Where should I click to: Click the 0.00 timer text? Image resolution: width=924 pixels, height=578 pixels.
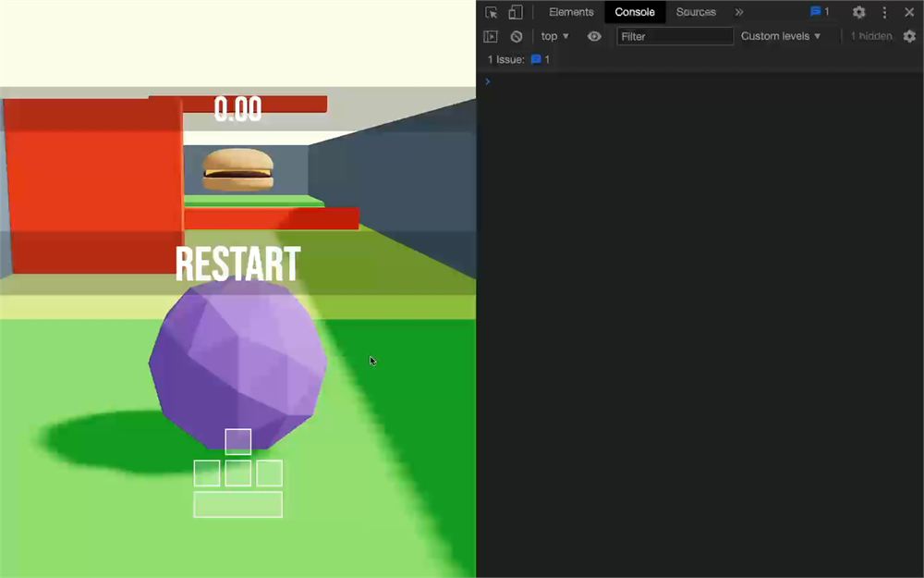[238, 109]
